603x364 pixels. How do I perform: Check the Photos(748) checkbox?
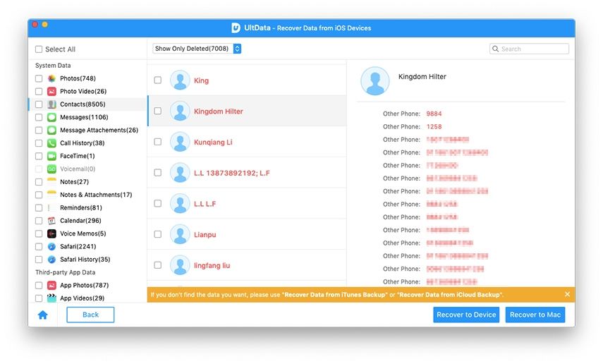(39, 78)
